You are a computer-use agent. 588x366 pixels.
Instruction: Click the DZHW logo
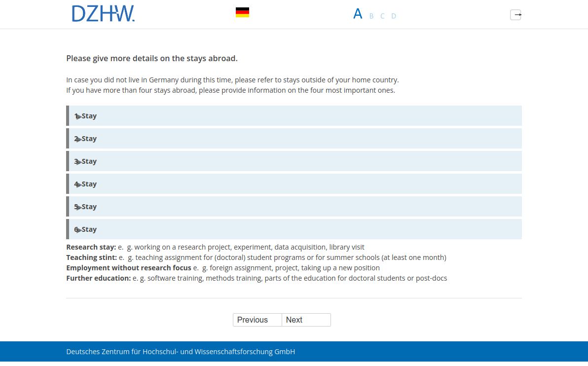[103, 14]
